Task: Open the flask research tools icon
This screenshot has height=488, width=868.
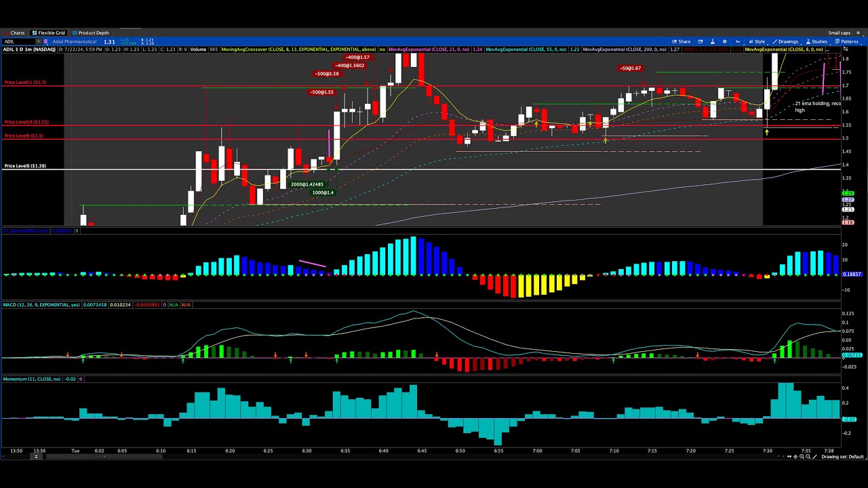Action: (x=713, y=41)
